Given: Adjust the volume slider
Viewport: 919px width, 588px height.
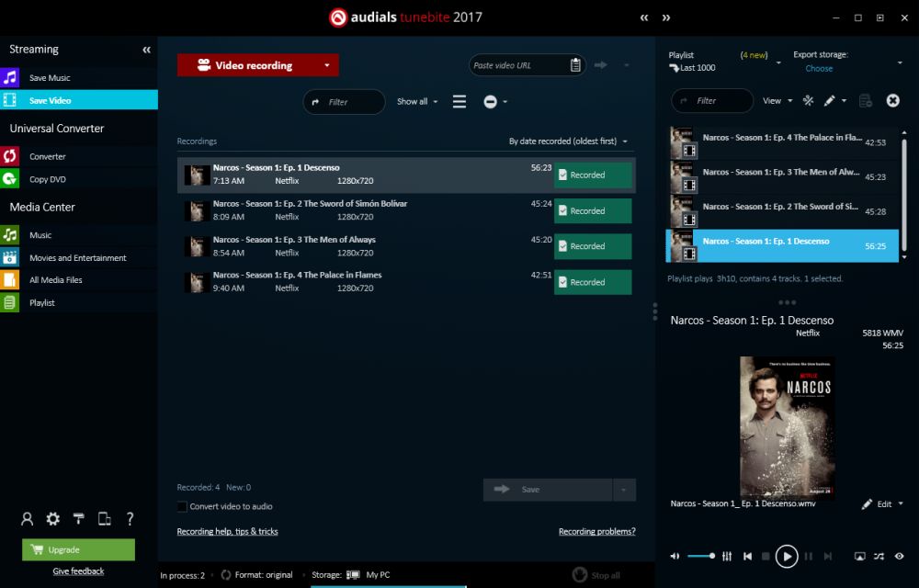Looking at the screenshot, I should [x=701, y=557].
